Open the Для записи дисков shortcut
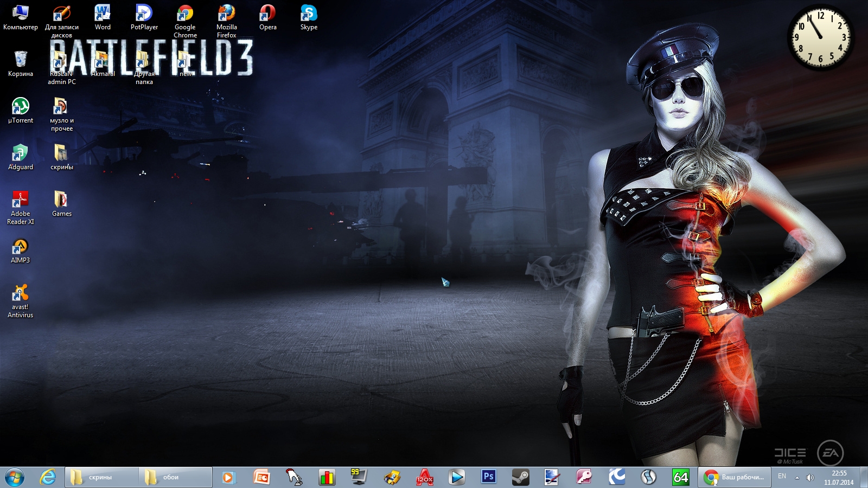 (62, 21)
